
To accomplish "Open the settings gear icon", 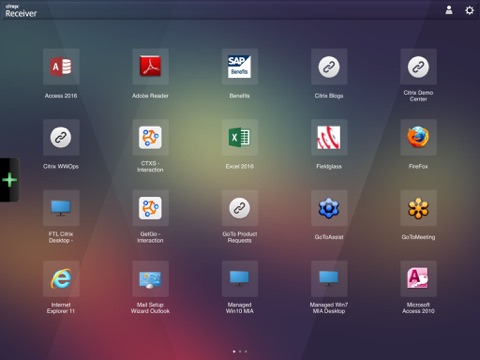I will (469, 10).
